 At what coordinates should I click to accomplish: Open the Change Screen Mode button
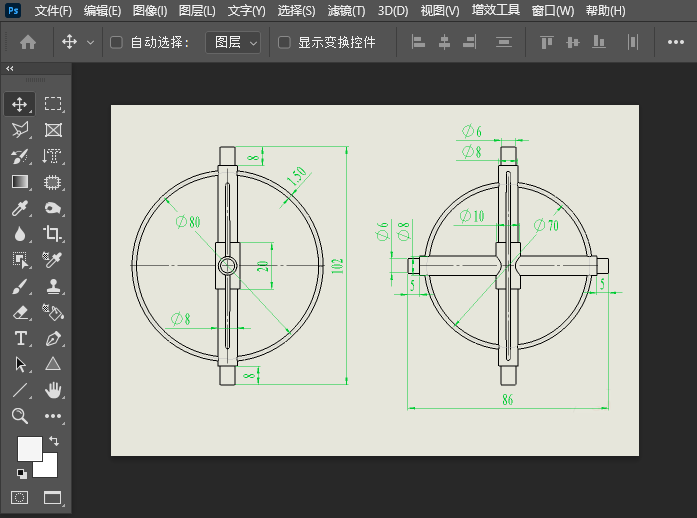[x=53, y=498]
